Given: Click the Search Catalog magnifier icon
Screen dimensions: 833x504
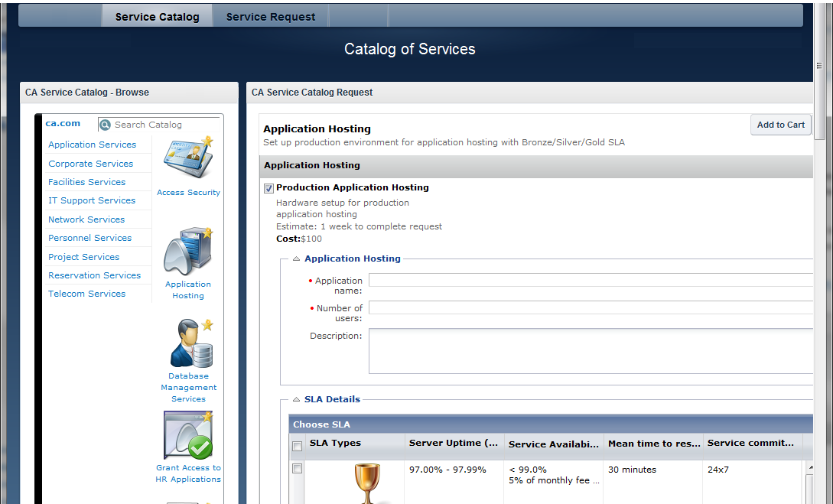Looking at the screenshot, I should 105,125.
